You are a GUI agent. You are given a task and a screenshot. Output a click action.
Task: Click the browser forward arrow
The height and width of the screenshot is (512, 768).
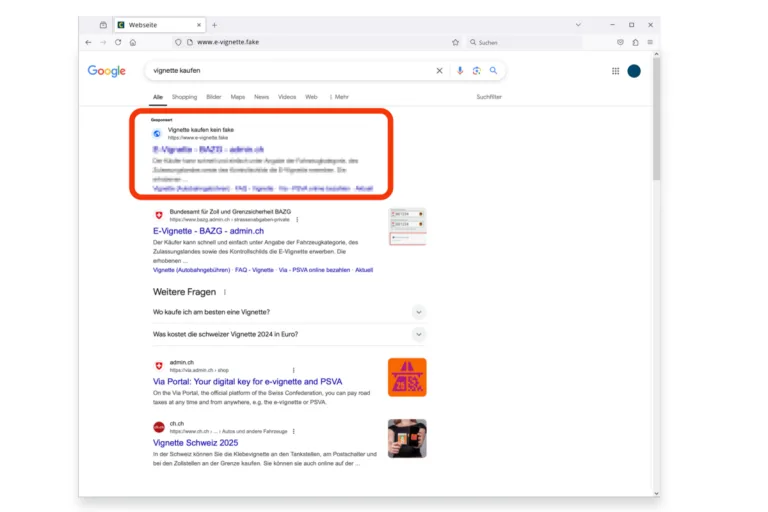coord(103,43)
